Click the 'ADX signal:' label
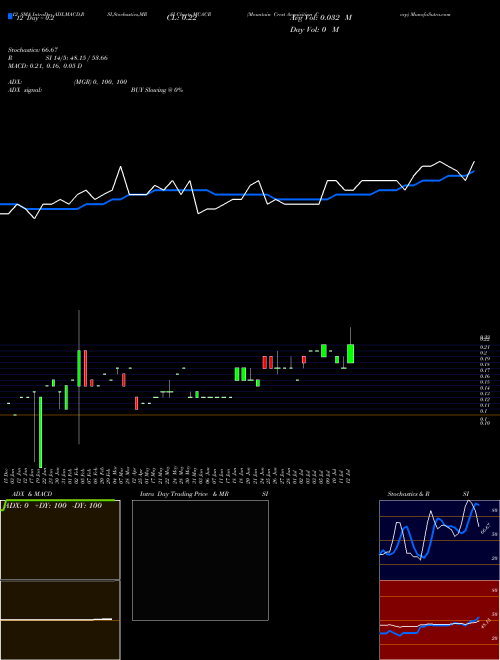Viewport: 500px width, 660px height. click(x=25, y=90)
